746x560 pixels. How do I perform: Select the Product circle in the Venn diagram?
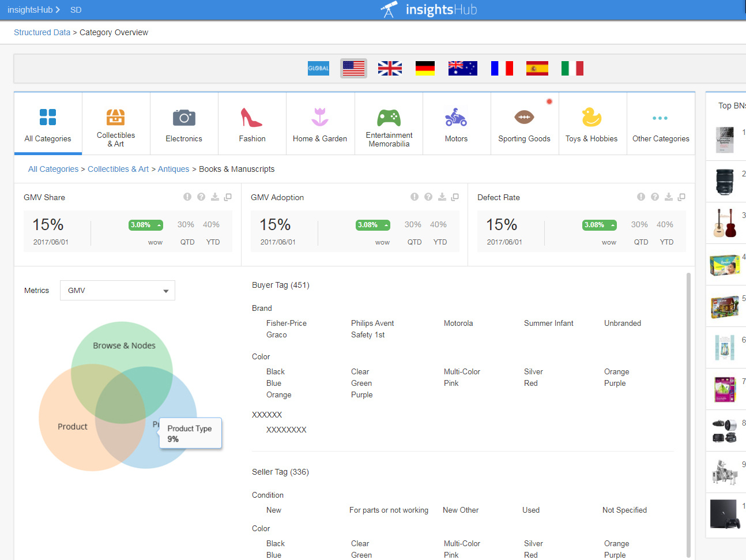pyautogui.click(x=71, y=426)
